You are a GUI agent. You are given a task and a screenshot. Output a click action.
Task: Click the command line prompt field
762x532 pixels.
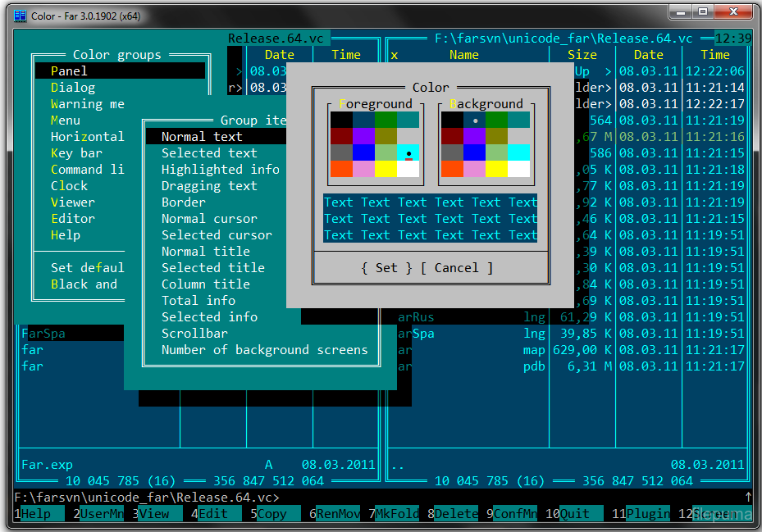492,498
